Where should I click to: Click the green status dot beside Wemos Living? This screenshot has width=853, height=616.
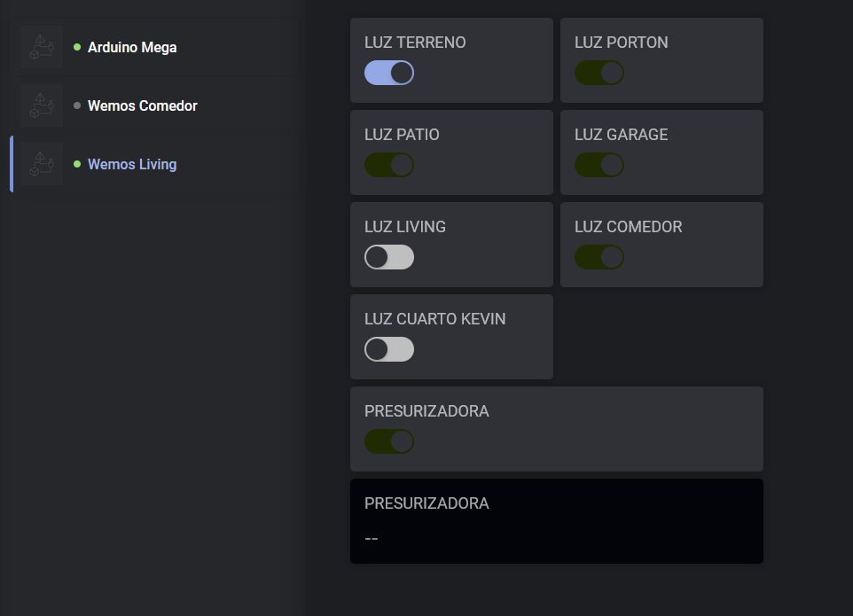(77, 164)
